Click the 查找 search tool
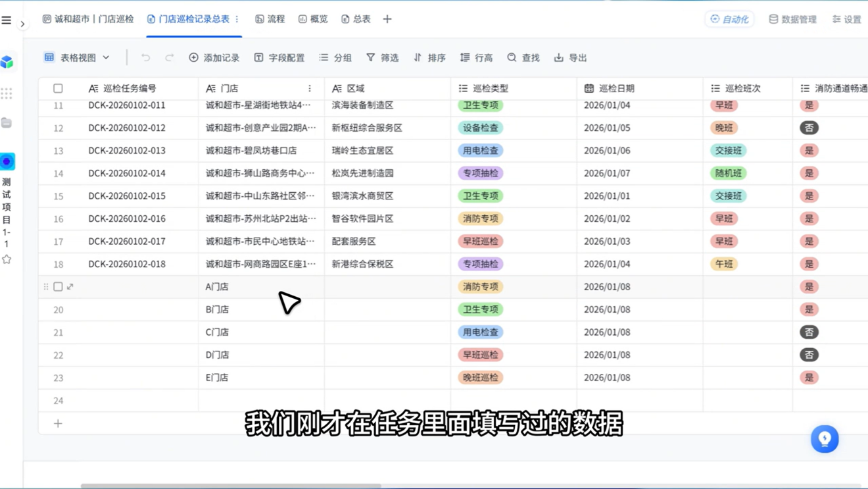868x489 pixels. pos(523,58)
